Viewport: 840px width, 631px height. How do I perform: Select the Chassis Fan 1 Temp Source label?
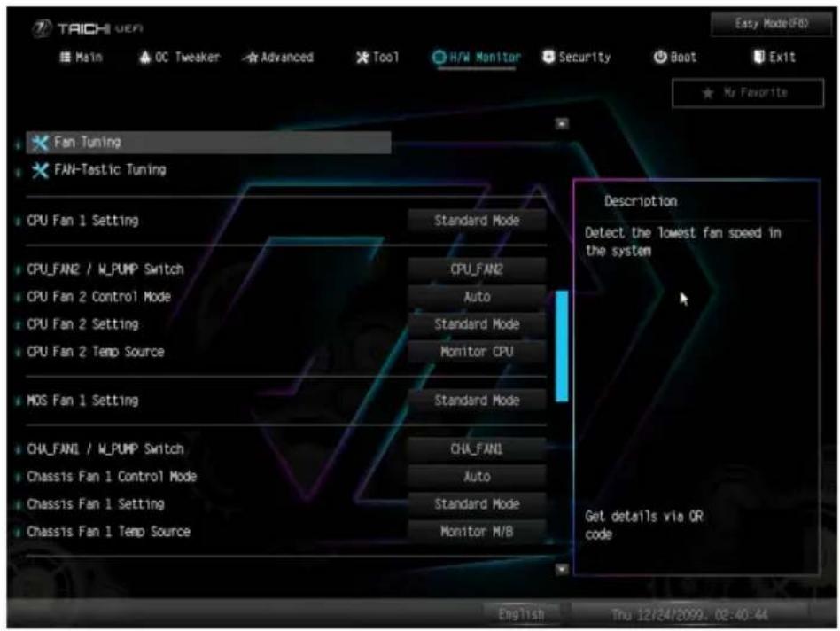109,532
